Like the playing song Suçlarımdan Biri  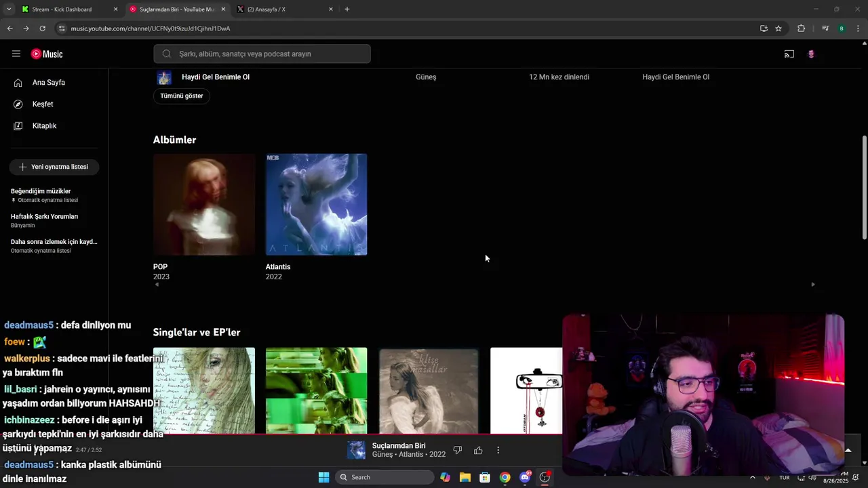pyautogui.click(x=478, y=450)
